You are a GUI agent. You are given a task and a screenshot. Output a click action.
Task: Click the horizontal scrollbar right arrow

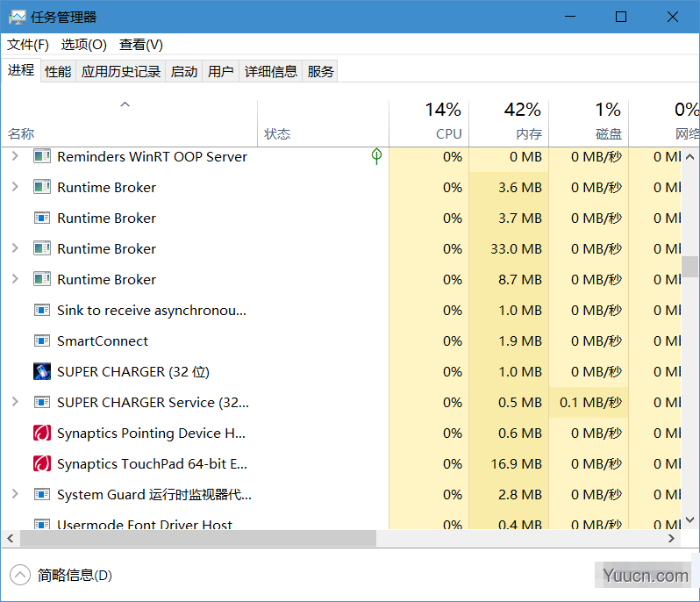click(x=671, y=539)
